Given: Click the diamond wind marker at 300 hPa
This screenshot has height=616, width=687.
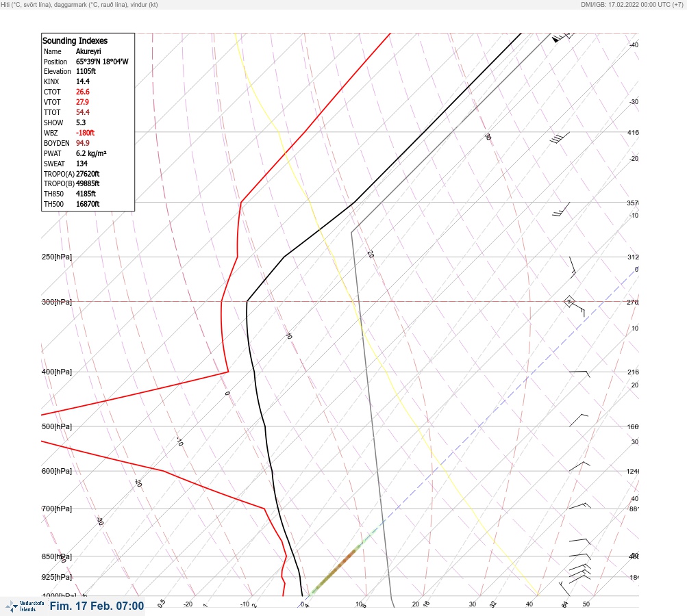Looking at the screenshot, I should point(569,302).
